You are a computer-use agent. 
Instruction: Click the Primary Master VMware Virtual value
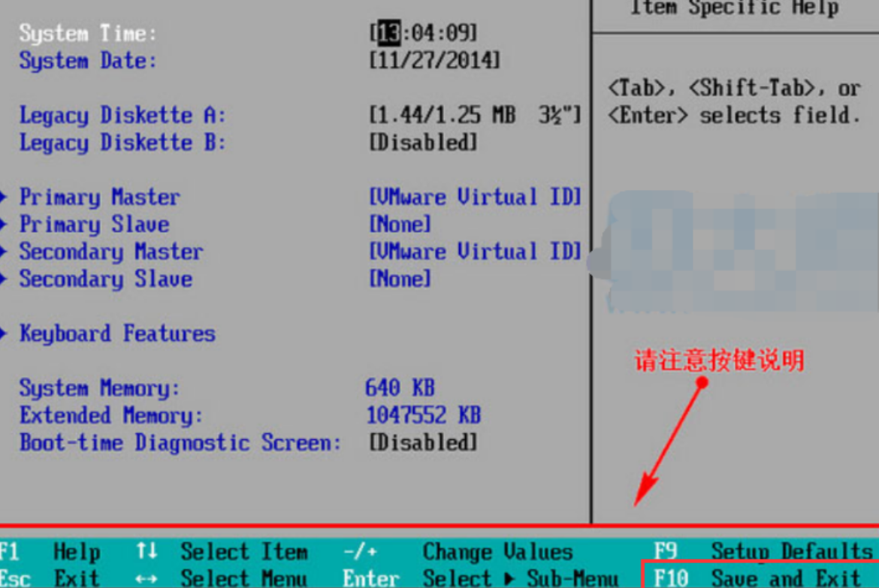click(475, 198)
